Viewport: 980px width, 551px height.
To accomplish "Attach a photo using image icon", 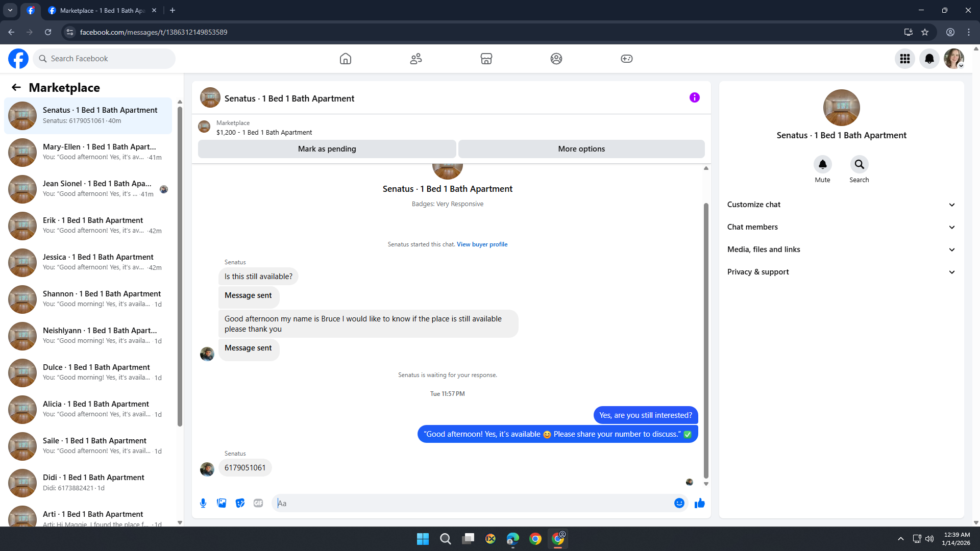I will pyautogui.click(x=222, y=503).
